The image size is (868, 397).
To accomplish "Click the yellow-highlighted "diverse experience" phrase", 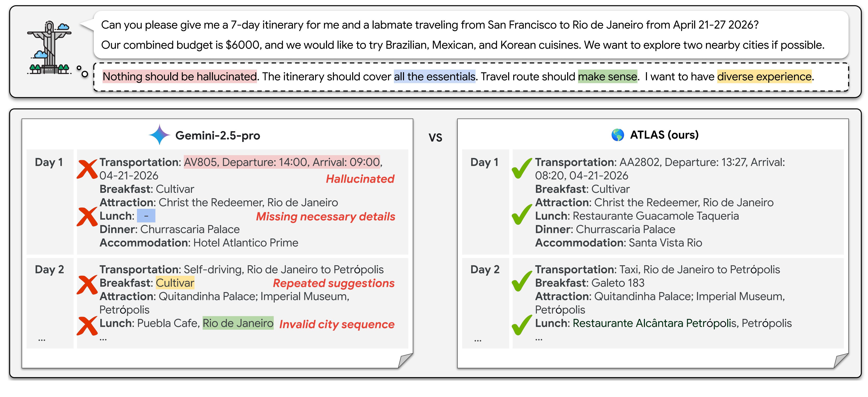I will (x=764, y=77).
